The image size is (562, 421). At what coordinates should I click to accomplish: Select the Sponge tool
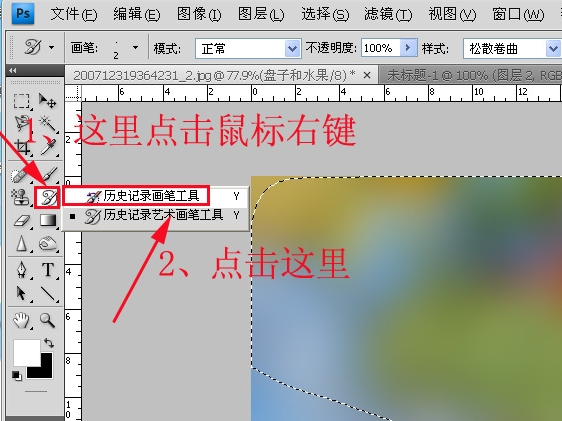point(48,244)
